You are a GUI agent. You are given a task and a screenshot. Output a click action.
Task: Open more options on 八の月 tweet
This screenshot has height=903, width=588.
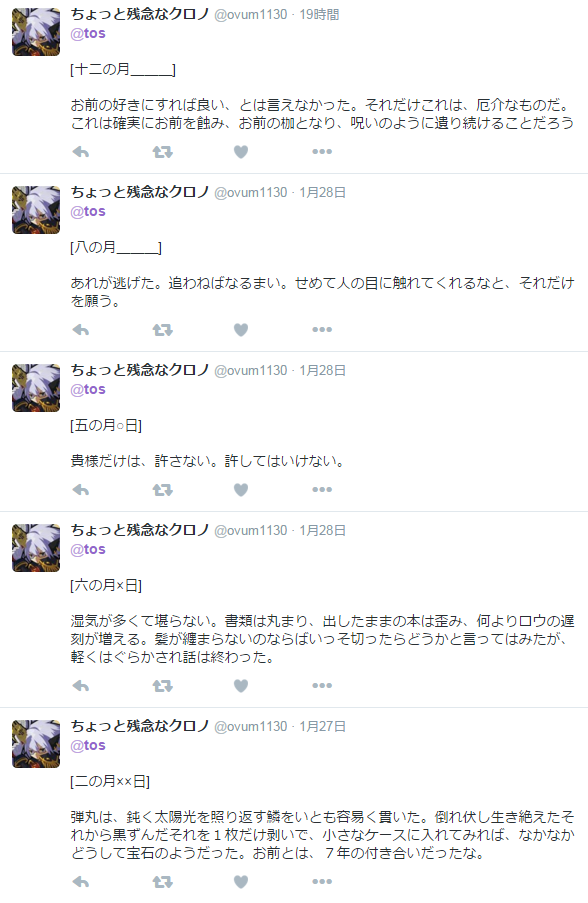[322, 329]
